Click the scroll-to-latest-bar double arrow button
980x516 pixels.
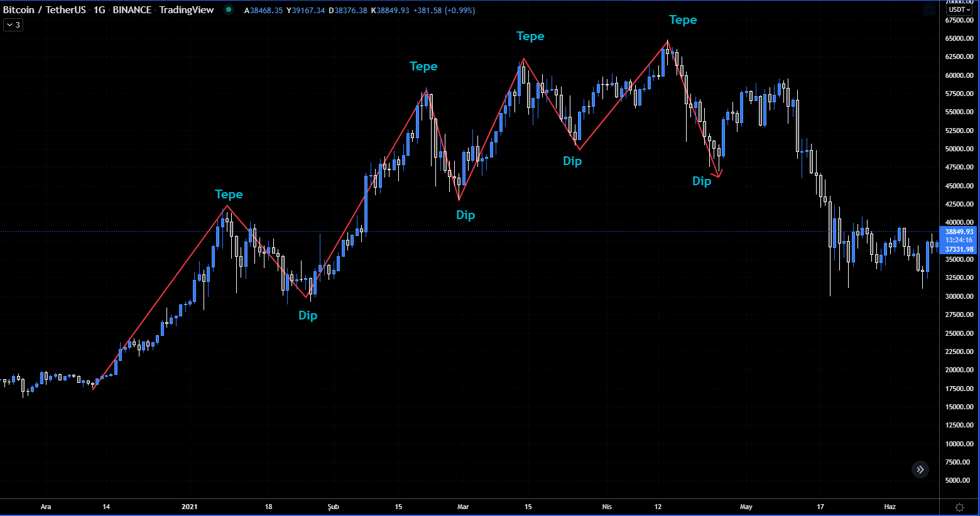920,470
